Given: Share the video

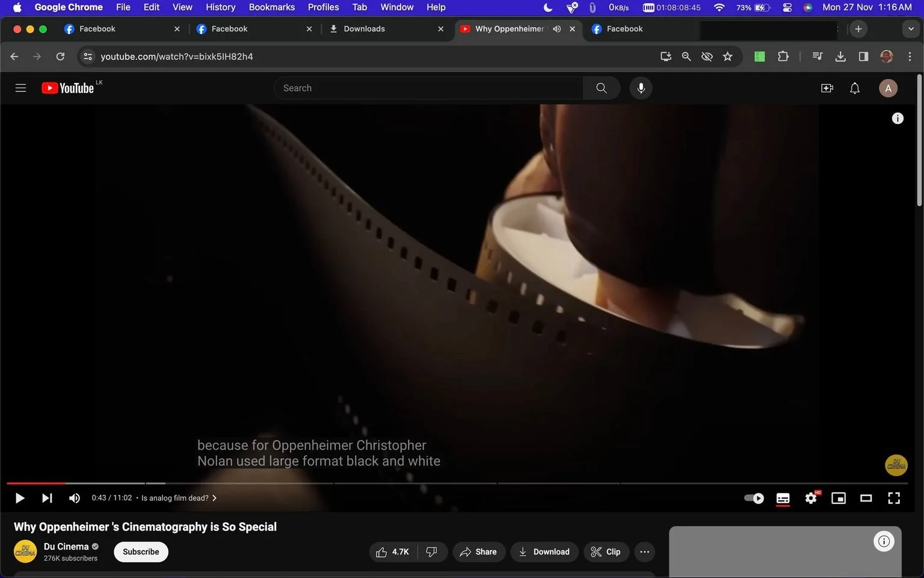Looking at the screenshot, I should [478, 552].
